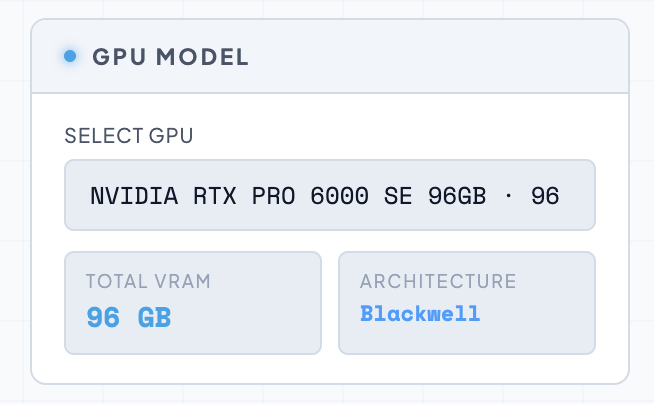The image size is (654, 404).
Task: Click the word Blackwell in blue
Action: [420, 314]
